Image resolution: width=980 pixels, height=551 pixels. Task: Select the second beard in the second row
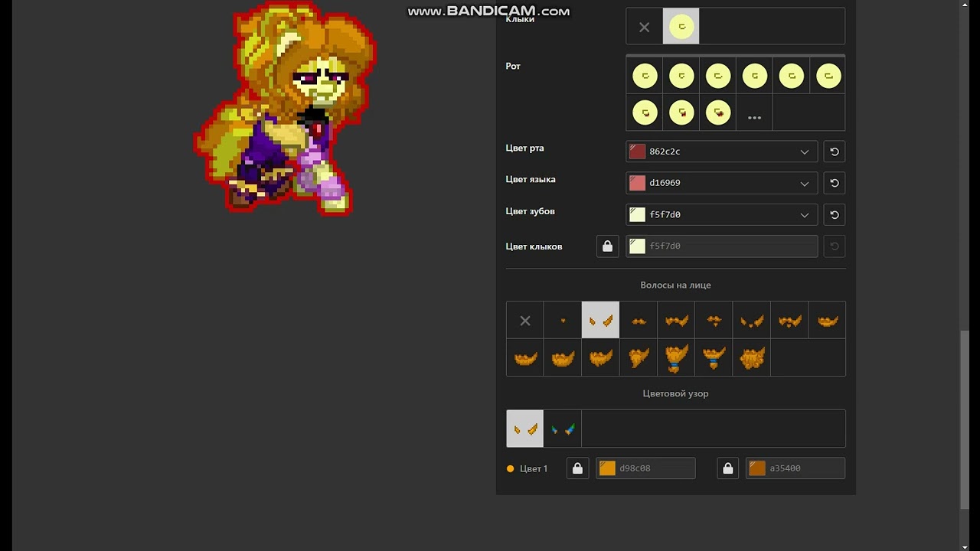(563, 357)
